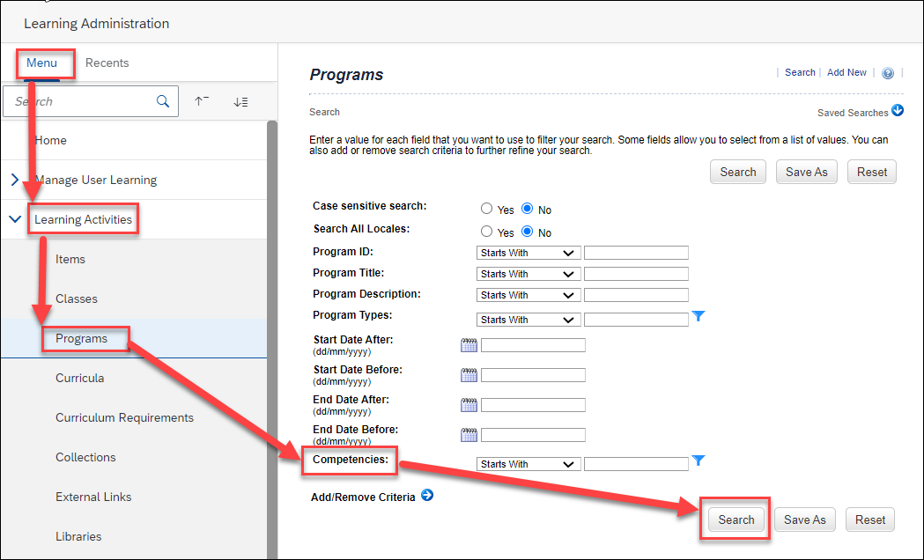The image size is (924, 560).
Task: Select Curricula from the sidebar menu
Action: (x=78, y=378)
